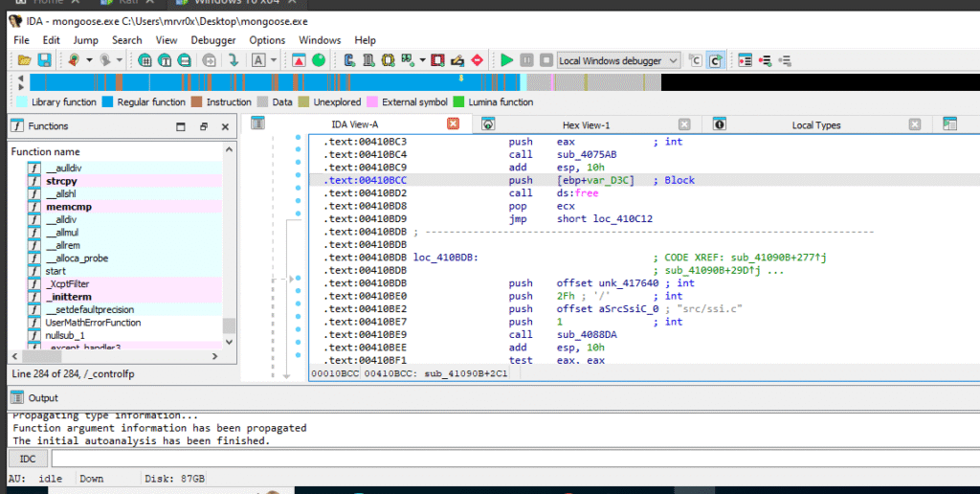Open the third round window toolbar icon
This screenshot has height=494, width=980.
click(185, 60)
